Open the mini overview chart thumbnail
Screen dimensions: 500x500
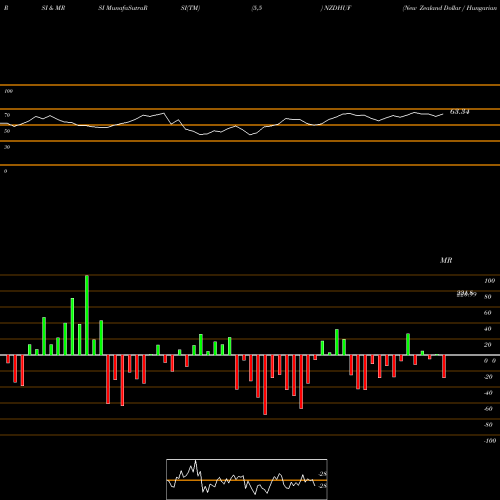pyautogui.click(x=247, y=479)
